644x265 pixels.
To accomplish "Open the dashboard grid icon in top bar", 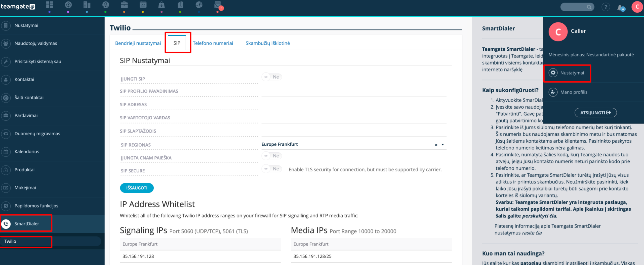I will (x=50, y=5).
